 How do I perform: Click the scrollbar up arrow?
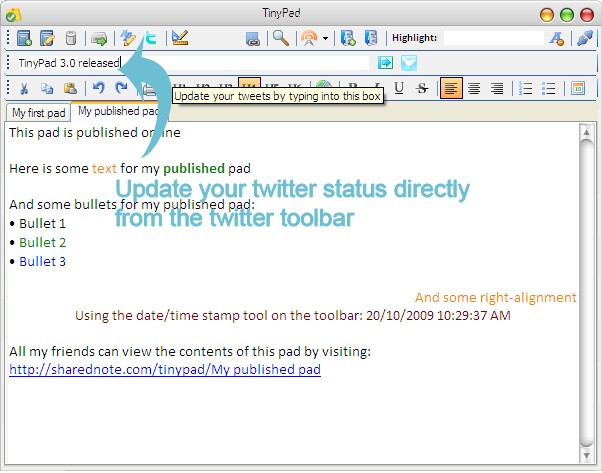click(x=586, y=132)
